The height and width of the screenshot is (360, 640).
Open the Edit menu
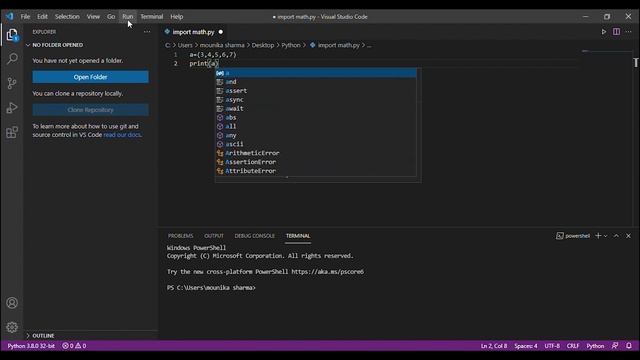click(x=42, y=17)
